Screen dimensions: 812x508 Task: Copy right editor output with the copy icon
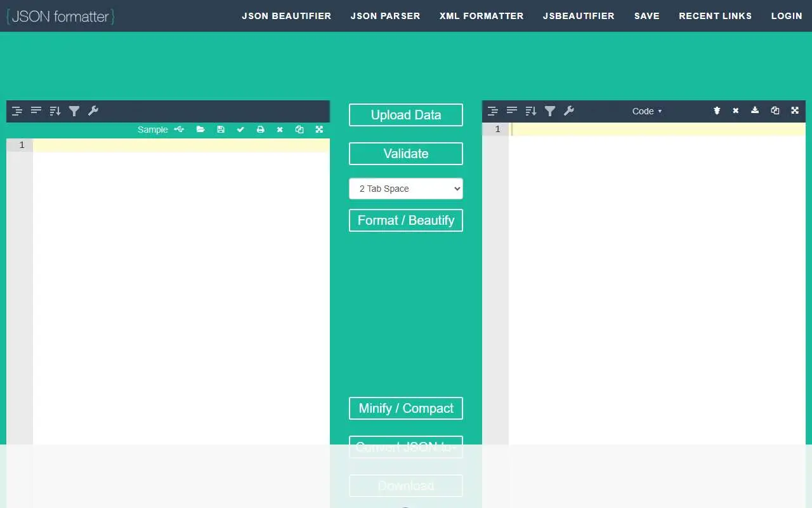coord(775,110)
